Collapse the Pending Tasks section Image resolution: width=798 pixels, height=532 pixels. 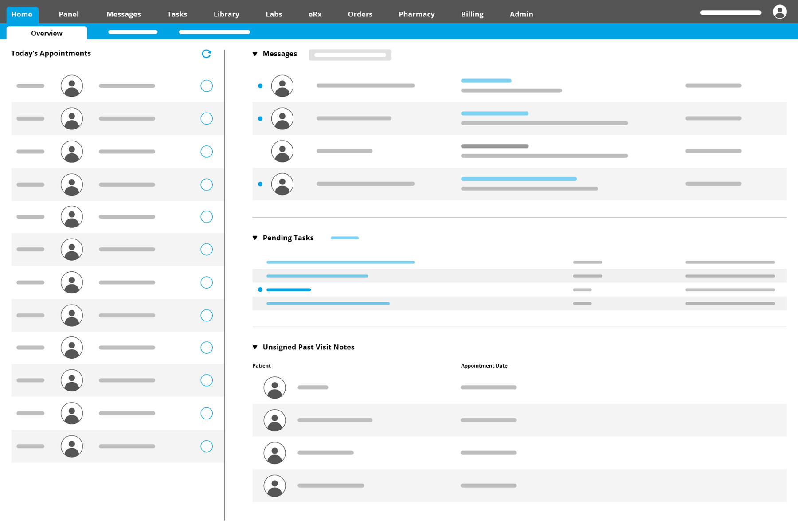pos(255,238)
